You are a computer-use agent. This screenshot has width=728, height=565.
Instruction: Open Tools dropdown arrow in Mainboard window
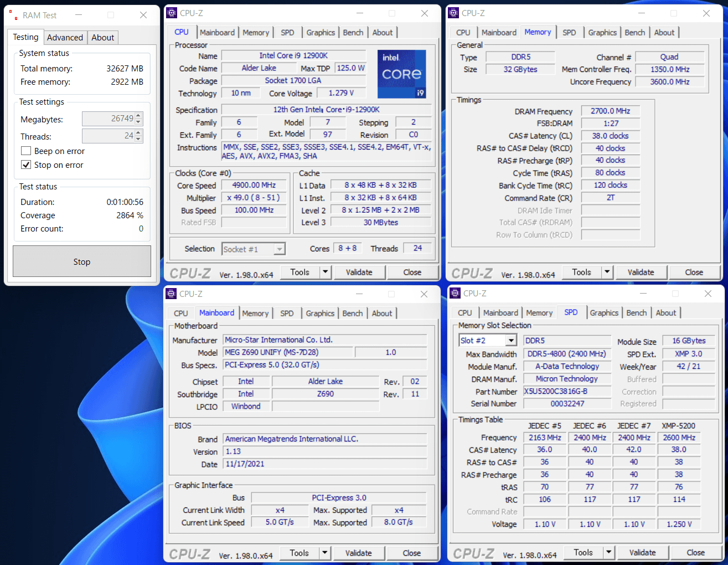(x=325, y=553)
